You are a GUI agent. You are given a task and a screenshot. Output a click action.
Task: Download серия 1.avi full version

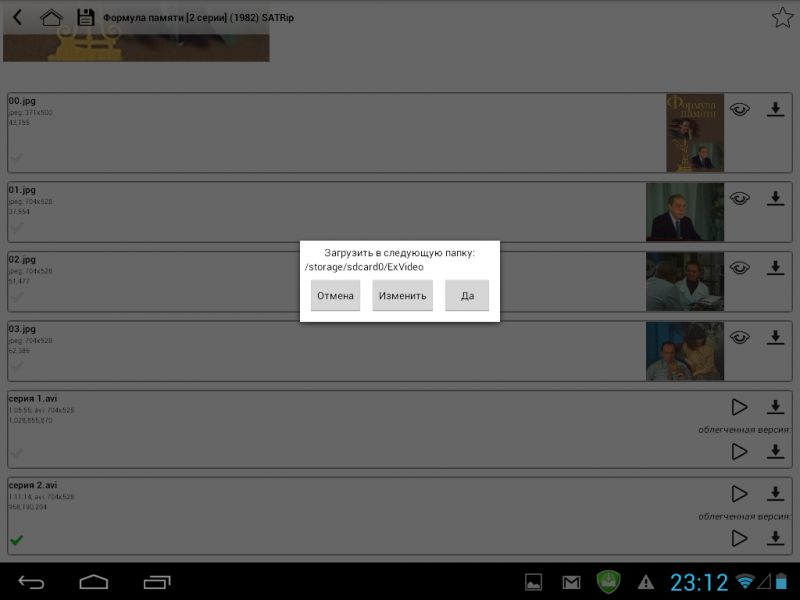click(775, 407)
